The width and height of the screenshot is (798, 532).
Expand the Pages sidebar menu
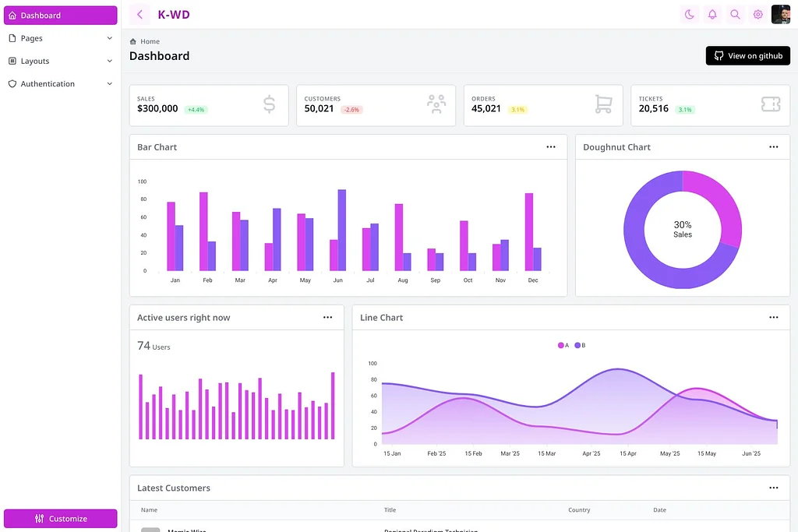coord(61,38)
